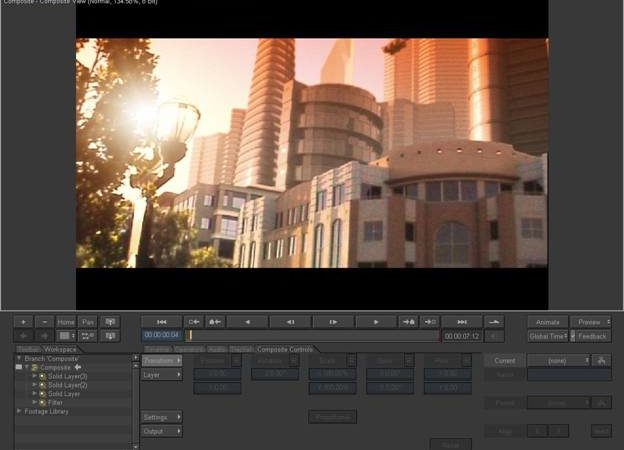Toggle the Animate button
Screen dimensions: 624x450
pos(548,322)
